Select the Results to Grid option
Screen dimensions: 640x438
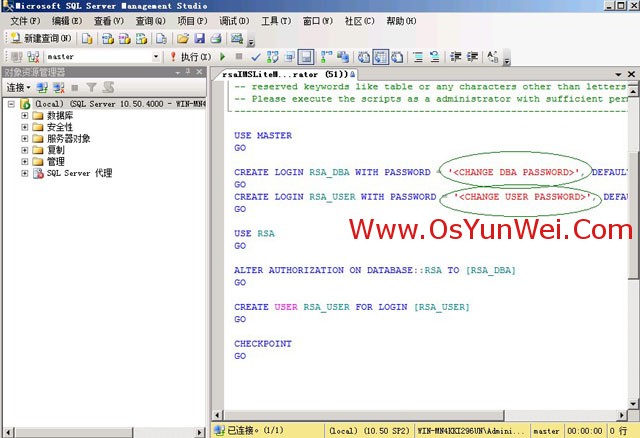point(380,57)
